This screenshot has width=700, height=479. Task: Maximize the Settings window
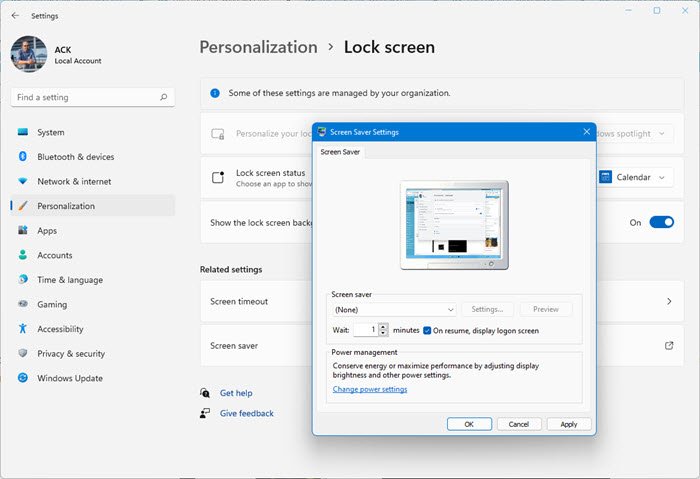tap(657, 10)
